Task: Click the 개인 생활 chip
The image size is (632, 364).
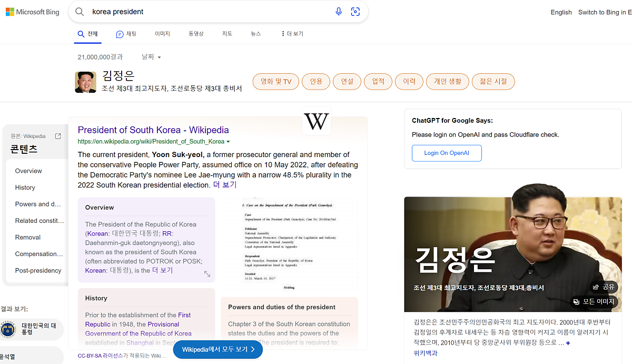Action: (x=448, y=82)
